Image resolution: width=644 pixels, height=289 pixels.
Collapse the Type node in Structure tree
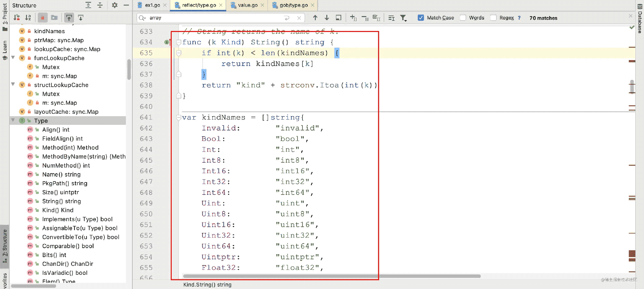click(13, 120)
